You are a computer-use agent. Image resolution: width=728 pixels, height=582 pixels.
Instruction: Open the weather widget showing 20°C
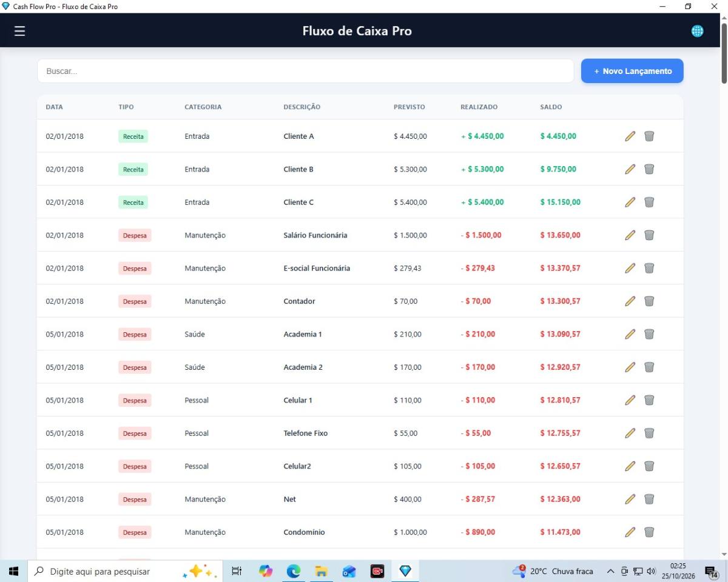click(x=553, y=571)
